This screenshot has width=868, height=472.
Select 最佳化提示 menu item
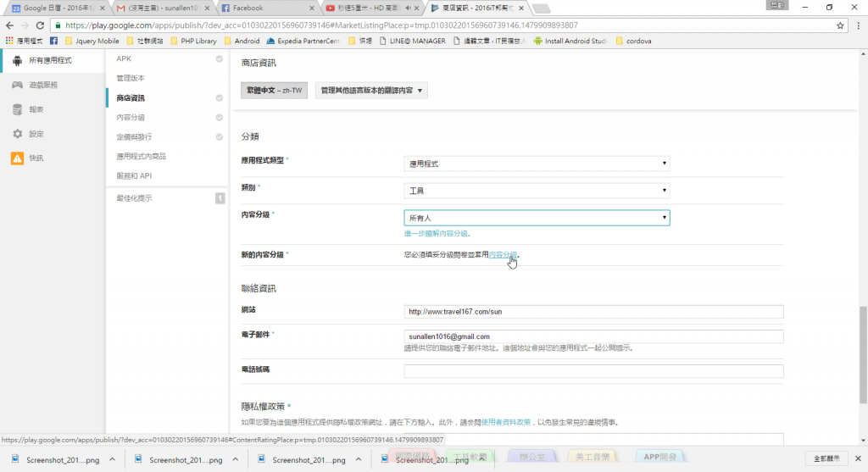[x=134, y=198]
